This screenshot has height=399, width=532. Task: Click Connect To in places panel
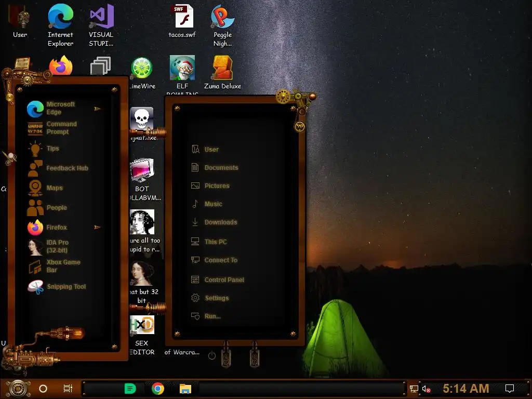(x=214, y=260)
